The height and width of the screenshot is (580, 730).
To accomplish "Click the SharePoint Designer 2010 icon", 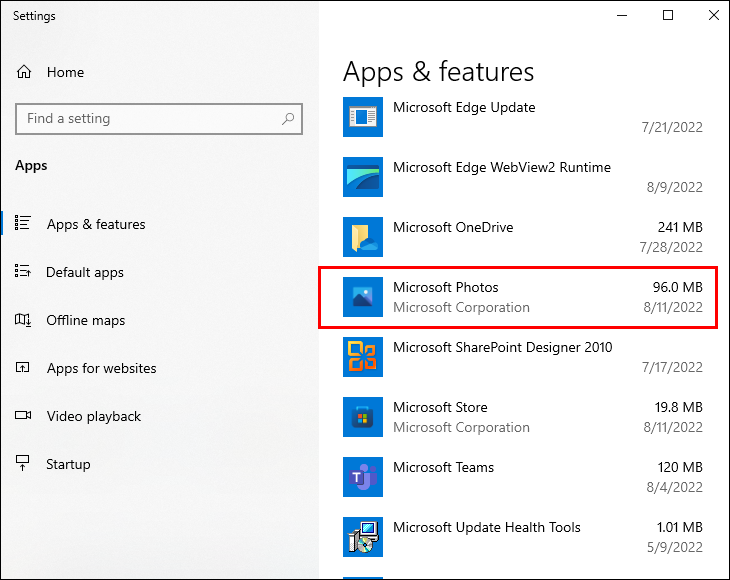I will (363, 357).
